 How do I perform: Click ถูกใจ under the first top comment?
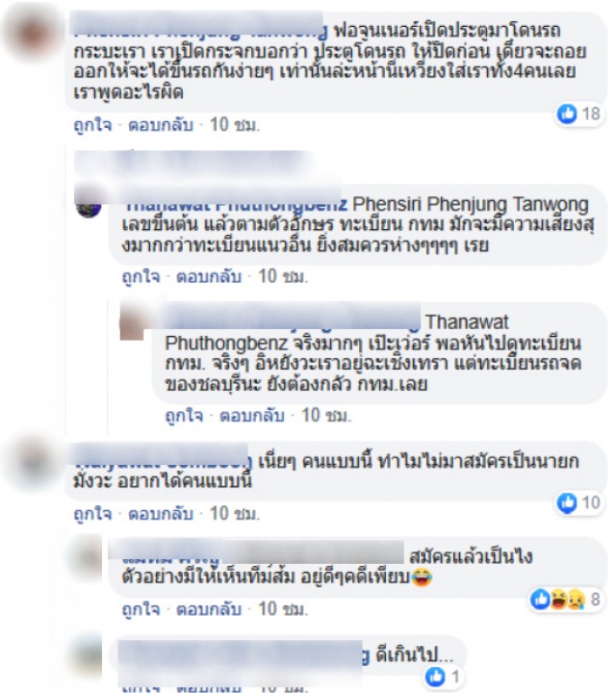coord(92,125)
